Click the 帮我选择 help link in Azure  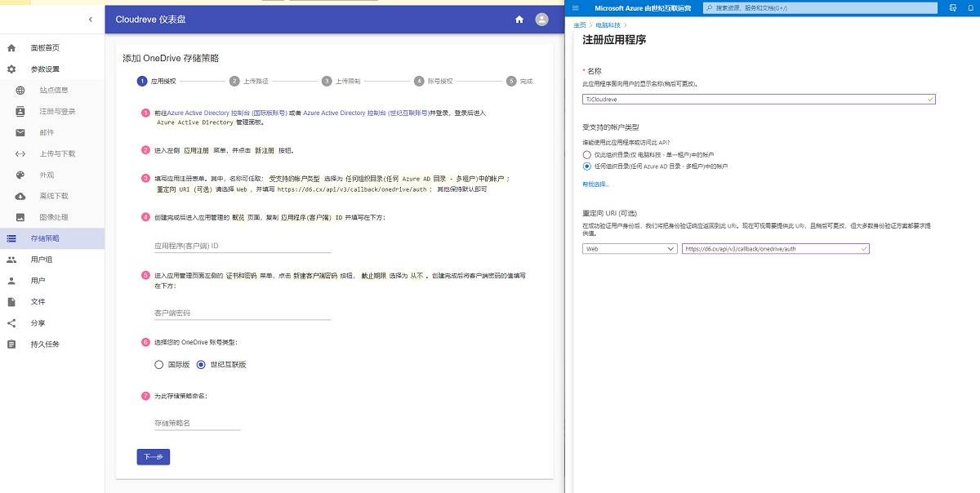tap(596, 184)
